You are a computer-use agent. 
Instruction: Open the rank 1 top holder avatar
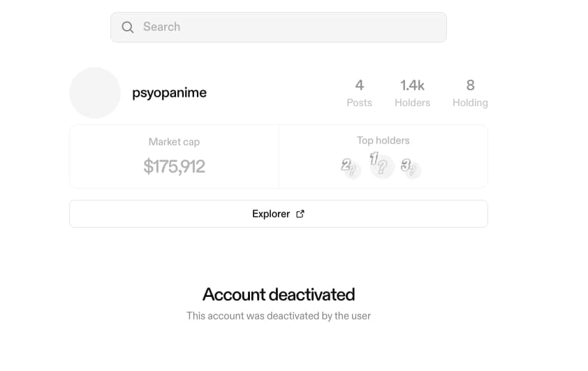click(x=381, y=166)
